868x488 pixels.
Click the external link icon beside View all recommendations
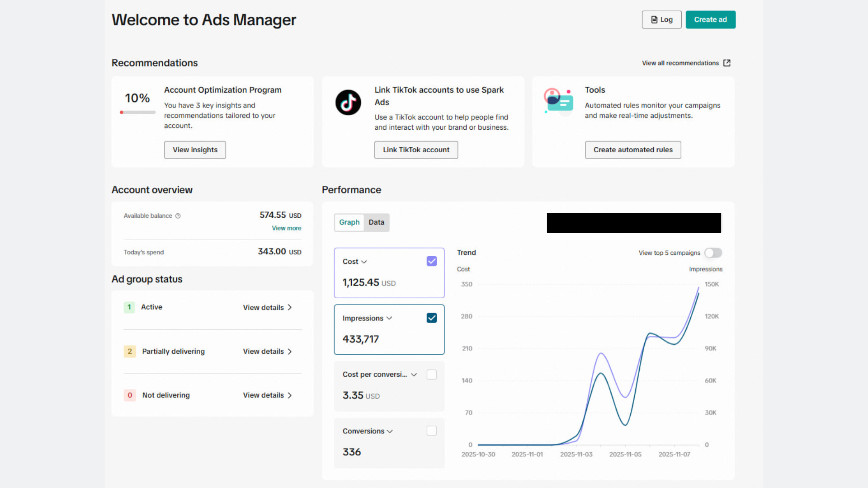(x=726, y=63)
